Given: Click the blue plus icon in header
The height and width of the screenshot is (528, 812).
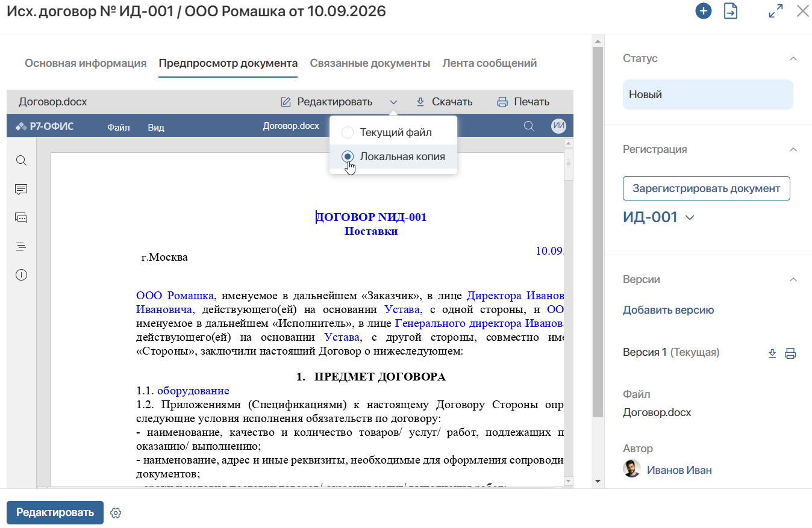Looking at the screenshot, I should click(x=704, y=11).
